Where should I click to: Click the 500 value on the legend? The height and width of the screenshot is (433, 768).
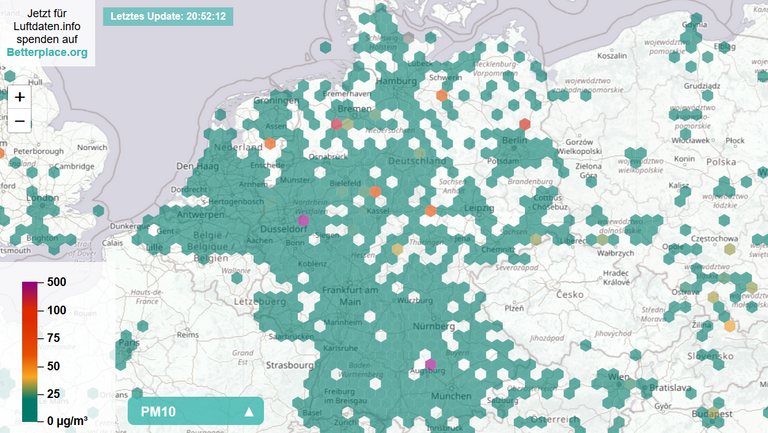pos(55,283)
